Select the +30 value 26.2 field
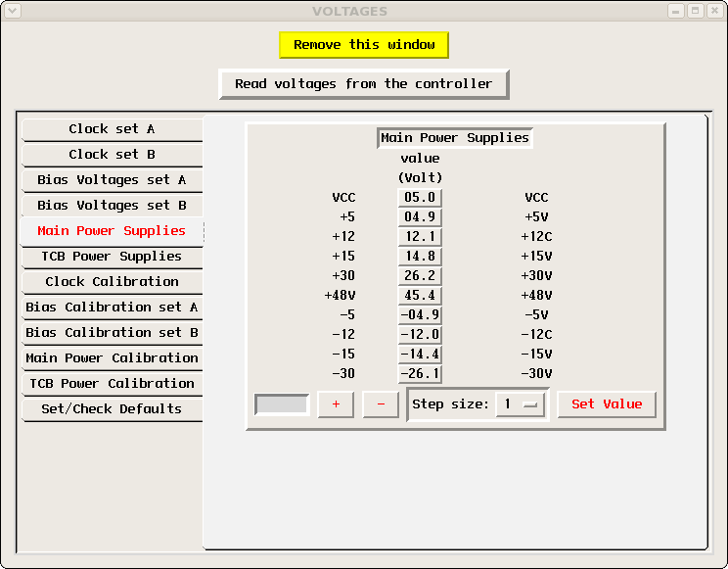 (420, 275)
